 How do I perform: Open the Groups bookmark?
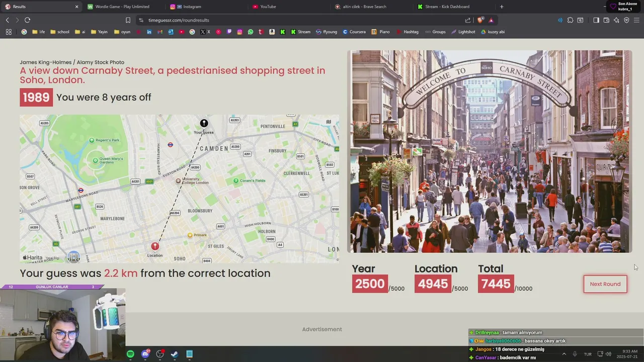point(435,32)
